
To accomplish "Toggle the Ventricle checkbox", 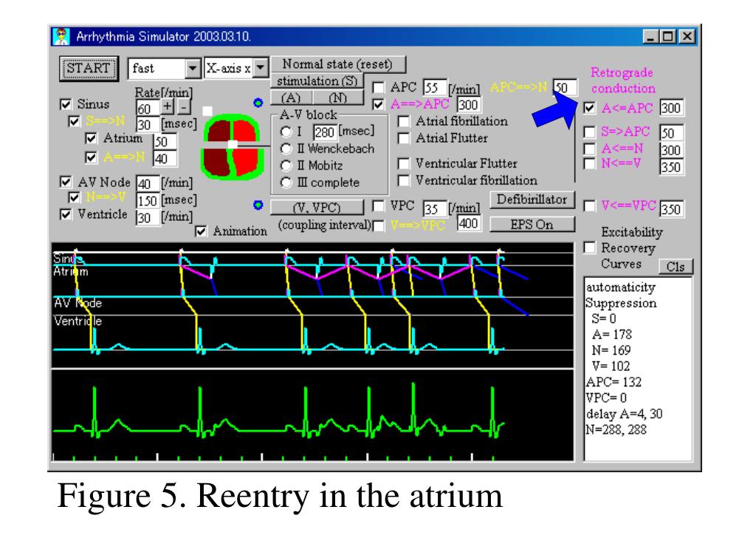I will tap(66, 214).
